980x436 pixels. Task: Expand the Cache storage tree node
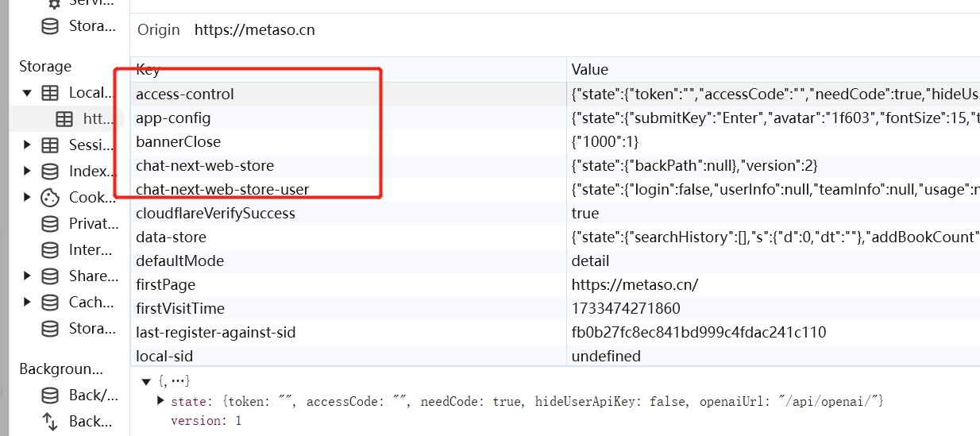(27, 303)
